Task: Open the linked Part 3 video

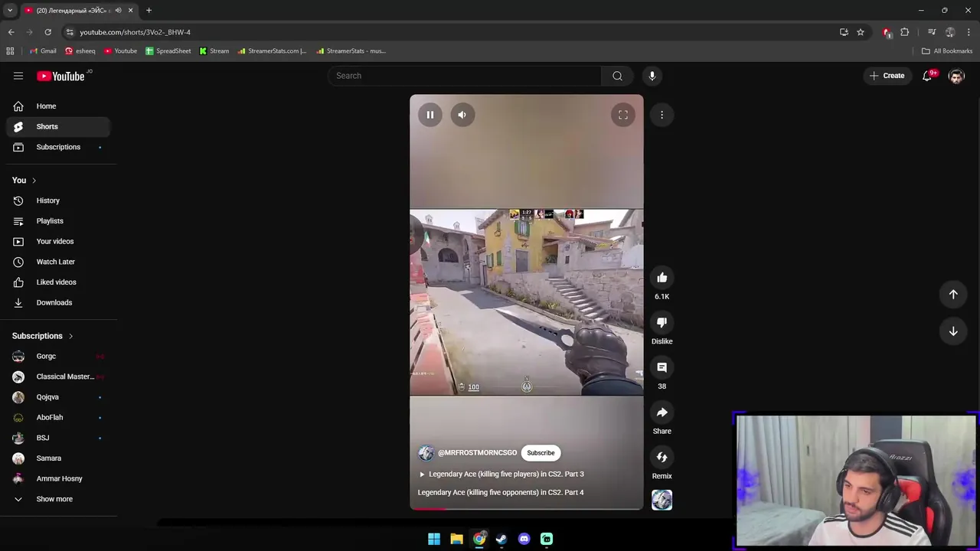Action: (x=501, y=474)
